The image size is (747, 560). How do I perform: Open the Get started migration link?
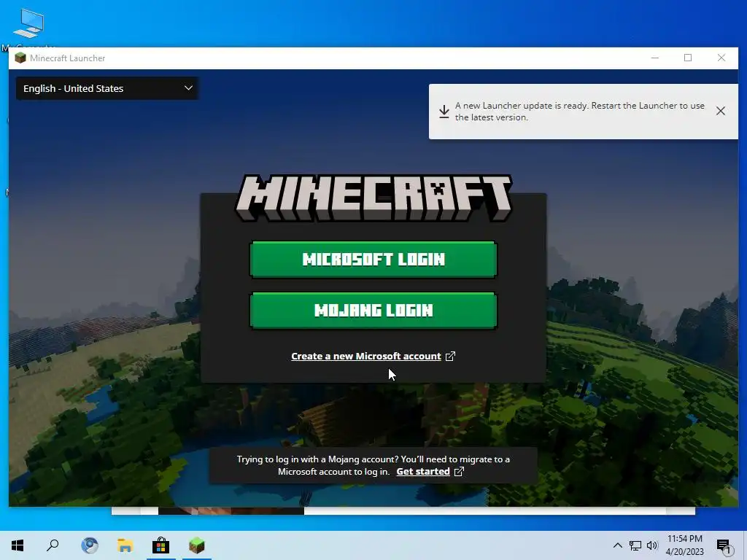tap(423, 472)
